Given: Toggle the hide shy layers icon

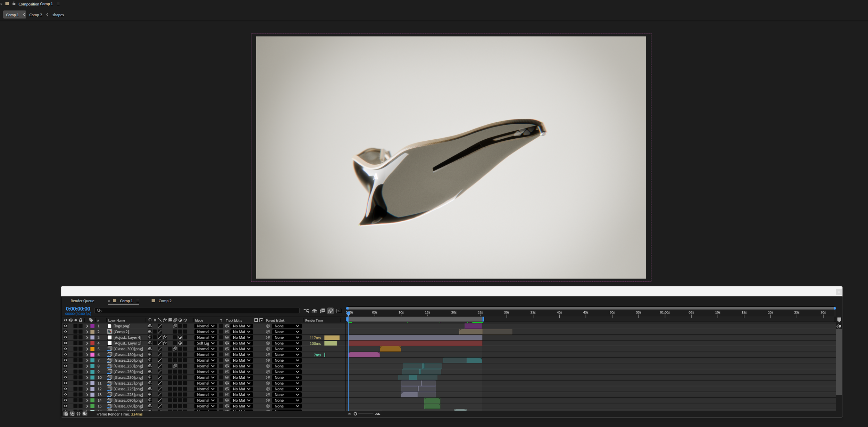Looking at the screenshot, I should click(314, 311).
